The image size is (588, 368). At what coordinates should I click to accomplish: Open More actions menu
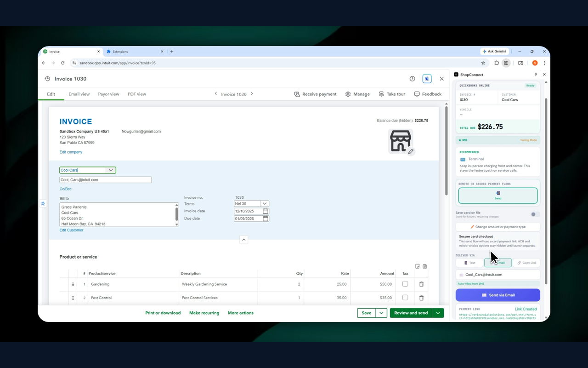click(241, 313)
